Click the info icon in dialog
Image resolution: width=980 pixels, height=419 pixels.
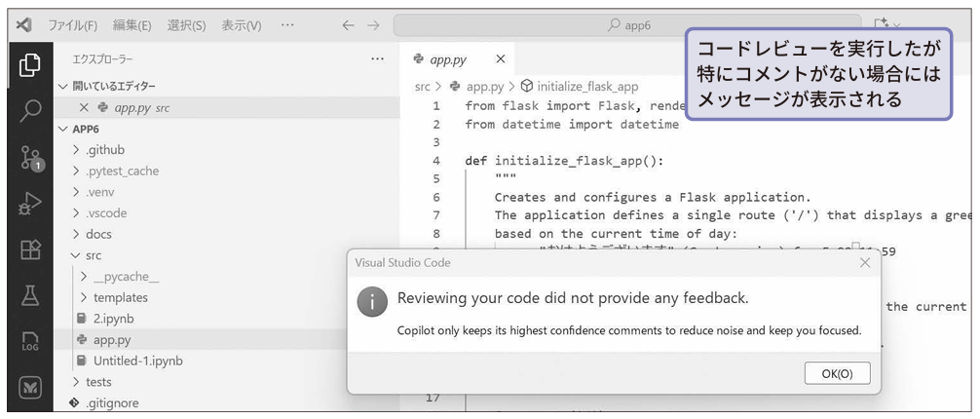click(373, 301)
